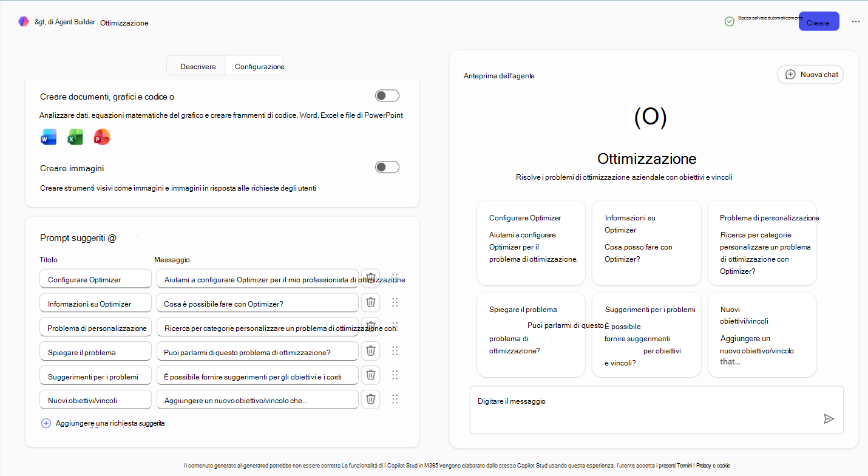Screen dimensions: 868x476
Task: Click the Digitare il messaggio chat input
Action: 657,410
